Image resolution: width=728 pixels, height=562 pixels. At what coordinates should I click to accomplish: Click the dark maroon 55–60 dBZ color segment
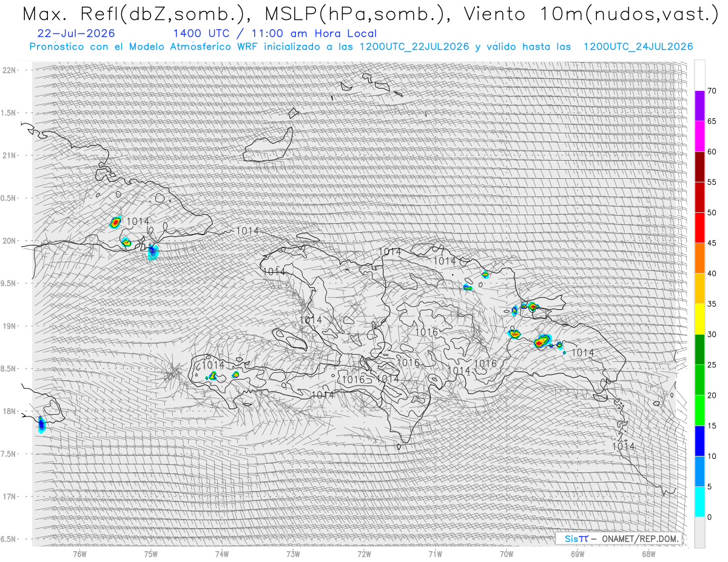click(x=699, y=167)
